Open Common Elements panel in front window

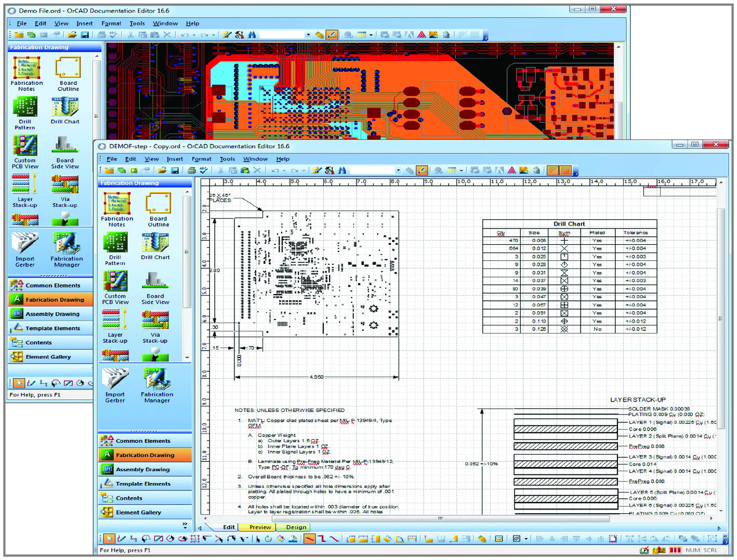(x=145, y=441)
